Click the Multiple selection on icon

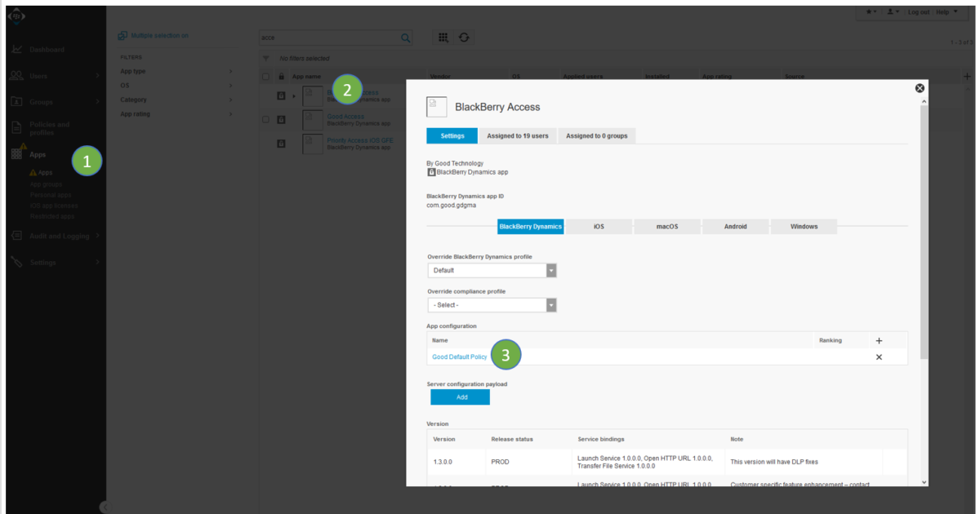(122, 36)
